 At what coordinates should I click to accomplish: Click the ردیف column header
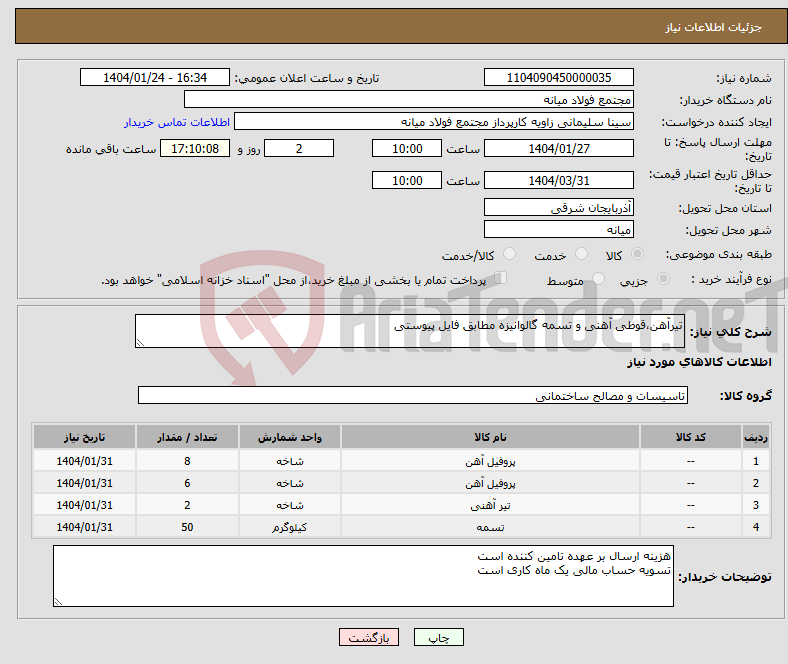coord(755,437)
